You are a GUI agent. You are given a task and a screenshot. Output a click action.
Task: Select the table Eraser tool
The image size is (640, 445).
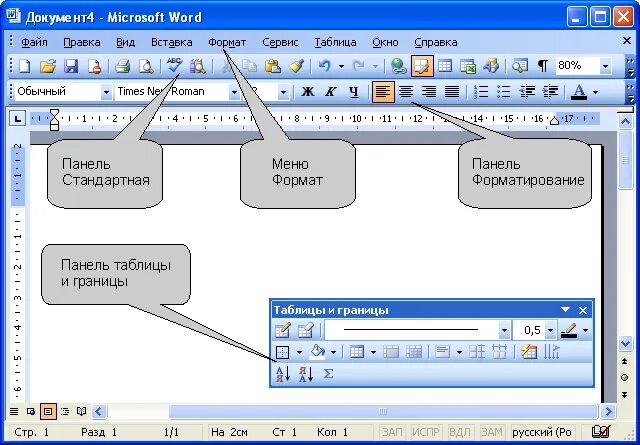click(305, 330)
